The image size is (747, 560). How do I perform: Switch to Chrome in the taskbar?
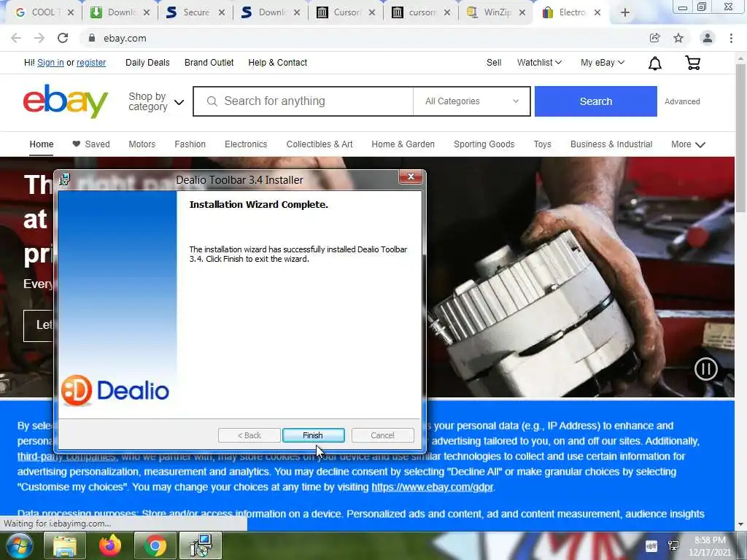pyautogui.click(x=155, y=545)
